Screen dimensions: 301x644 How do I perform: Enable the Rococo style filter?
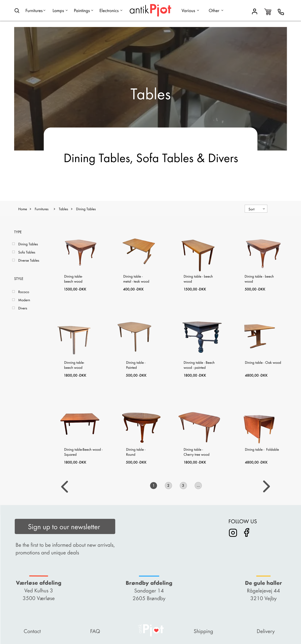pyautogui.click(x=13, y=292)
